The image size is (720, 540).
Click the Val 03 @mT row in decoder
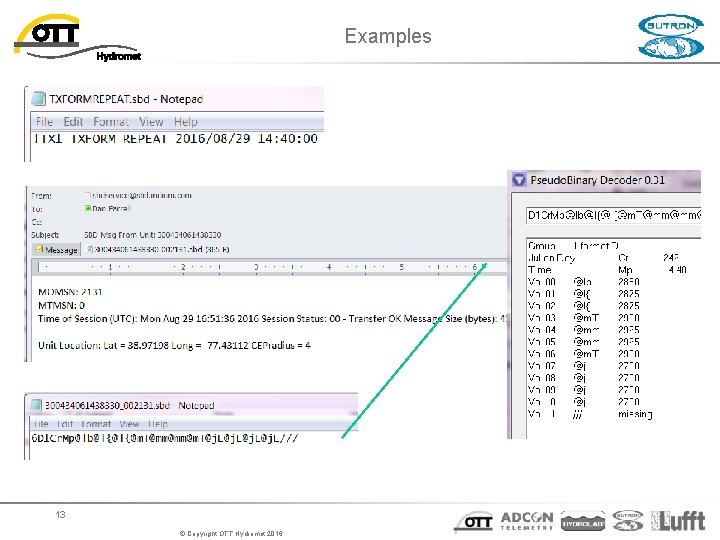click(x=584, y=317)
